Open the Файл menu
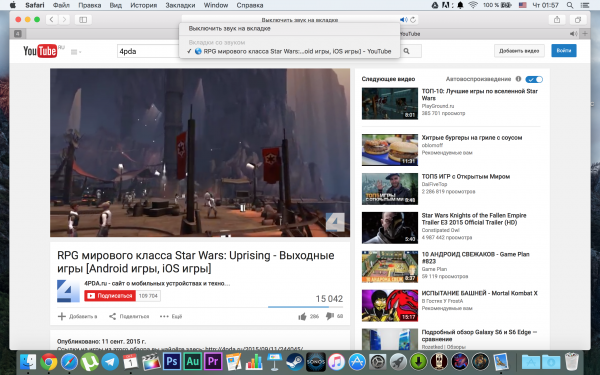600x375 pixels. 61,5
